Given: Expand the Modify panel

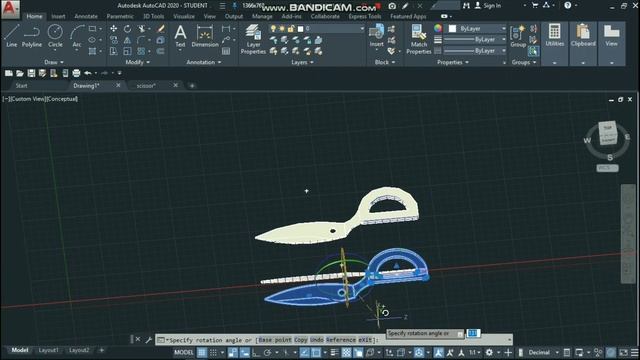Looking at the screenshot, I should point(138,62).
